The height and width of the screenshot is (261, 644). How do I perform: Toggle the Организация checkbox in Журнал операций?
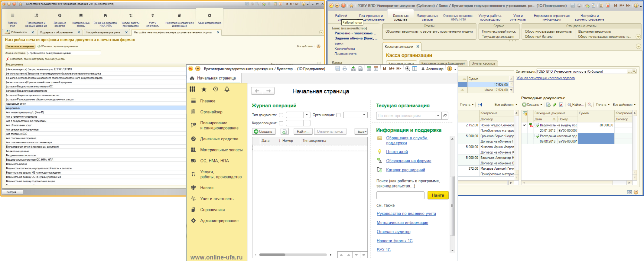pos(338,115)
